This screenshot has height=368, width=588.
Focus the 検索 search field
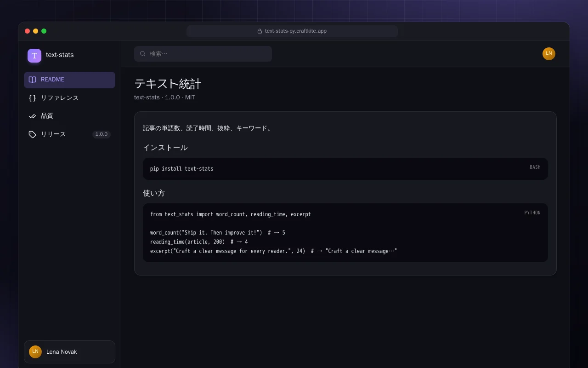pyautogui.click(x=203, y=54)
